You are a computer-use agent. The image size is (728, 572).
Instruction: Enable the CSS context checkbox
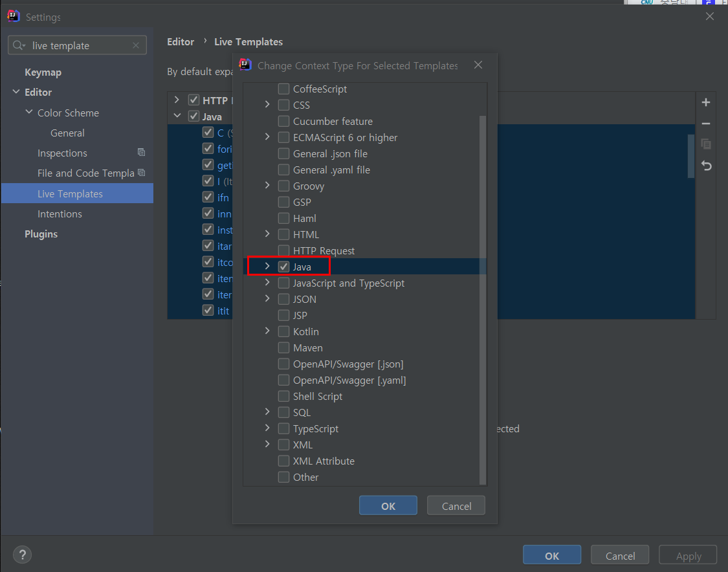pos(283,105)
